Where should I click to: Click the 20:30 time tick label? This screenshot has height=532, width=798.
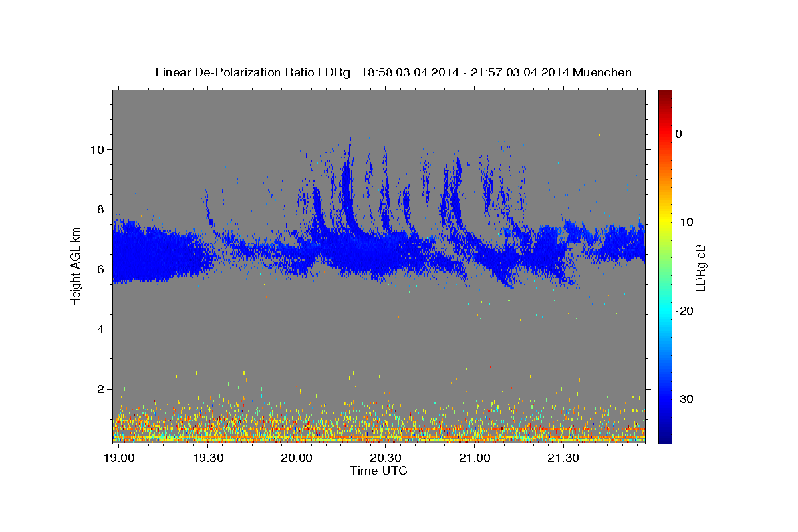pyautogui.click(x=386, y=458)
